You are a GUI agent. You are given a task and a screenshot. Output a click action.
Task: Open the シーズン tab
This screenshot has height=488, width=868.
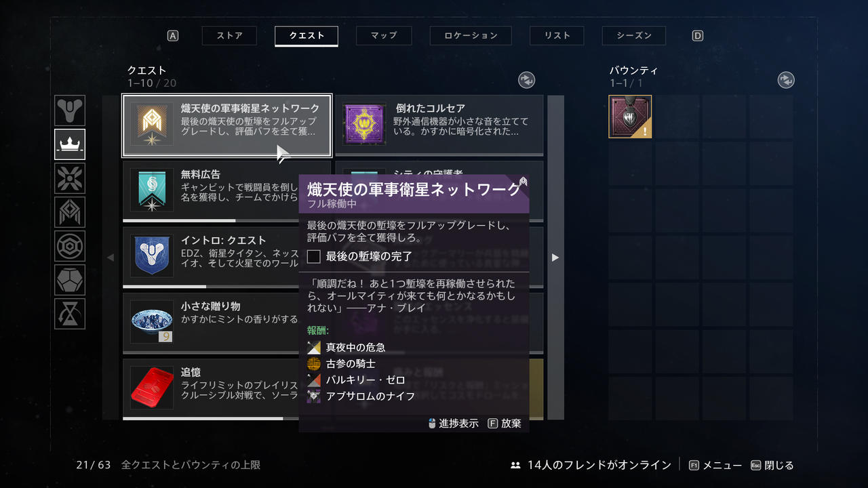634,35
